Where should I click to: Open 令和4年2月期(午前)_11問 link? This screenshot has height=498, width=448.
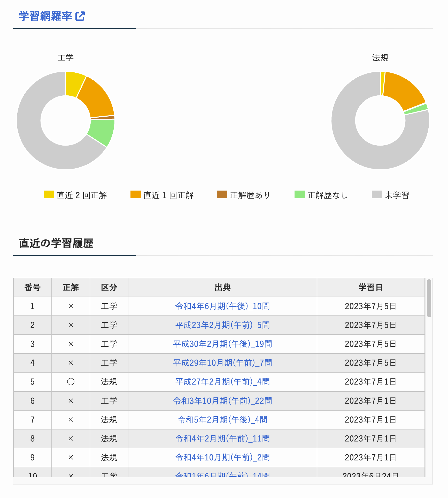click(222, 439)
